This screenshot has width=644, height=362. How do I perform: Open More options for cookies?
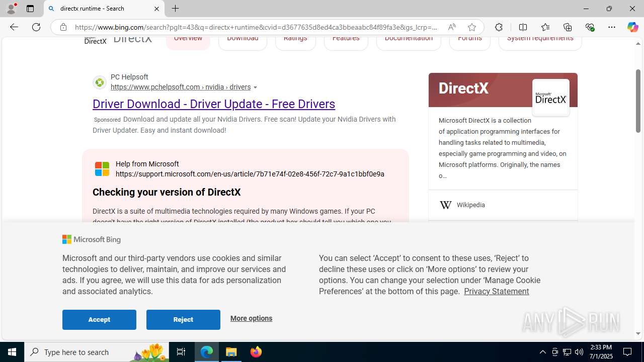[x=251, y=318]
